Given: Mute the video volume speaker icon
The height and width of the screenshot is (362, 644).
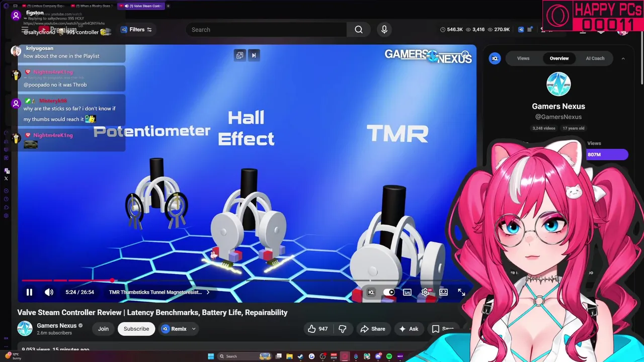Looking at the screenshot, I should pos(49,292).
